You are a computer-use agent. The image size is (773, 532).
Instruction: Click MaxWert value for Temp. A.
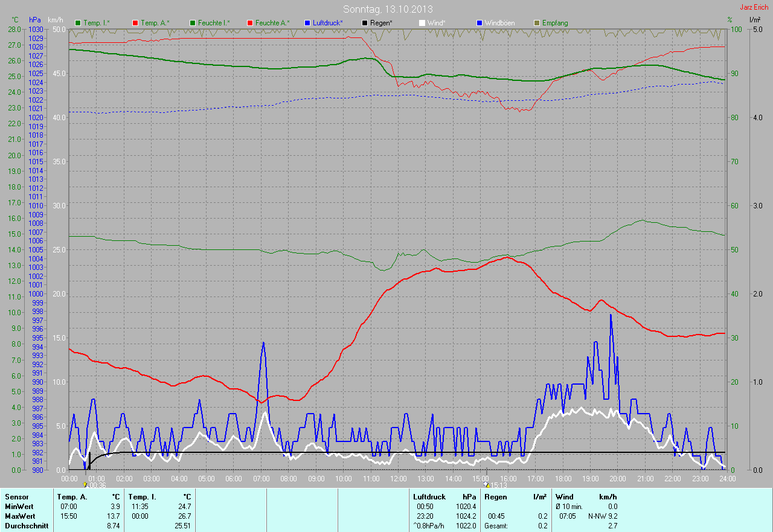tap(115, 516)
